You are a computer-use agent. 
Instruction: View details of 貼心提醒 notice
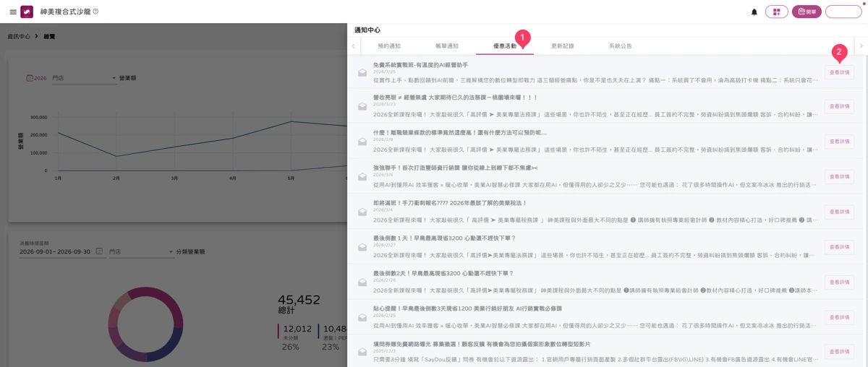point(839,317)
